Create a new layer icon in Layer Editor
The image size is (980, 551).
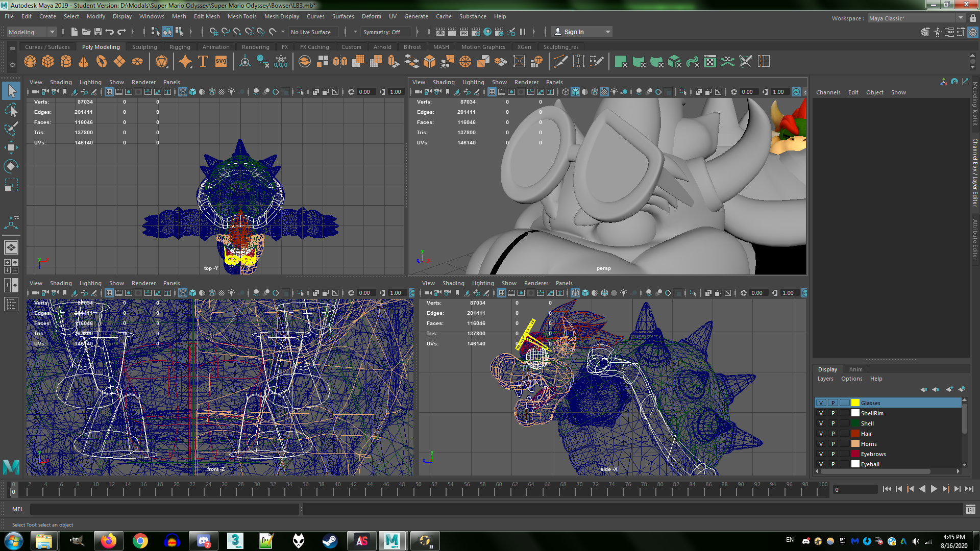(x=950, y=389)
